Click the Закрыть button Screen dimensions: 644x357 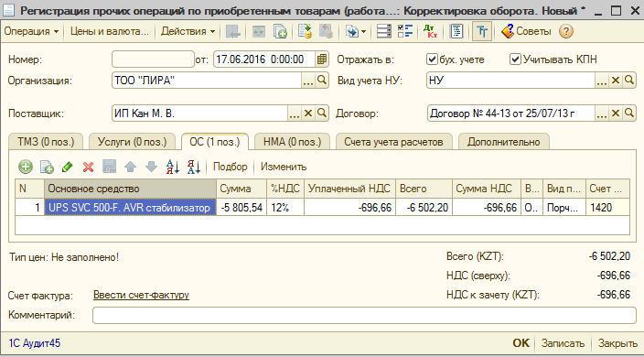617,343
